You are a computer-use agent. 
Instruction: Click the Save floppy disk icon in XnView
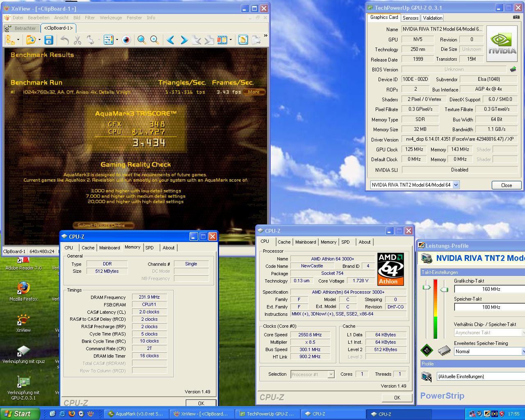[x=49, y=40]
